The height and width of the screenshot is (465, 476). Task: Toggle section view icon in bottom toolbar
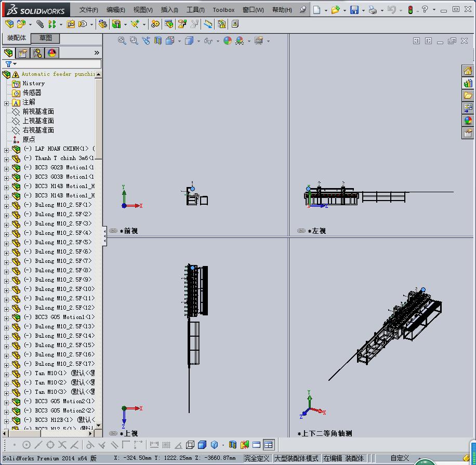pos(232,445)
